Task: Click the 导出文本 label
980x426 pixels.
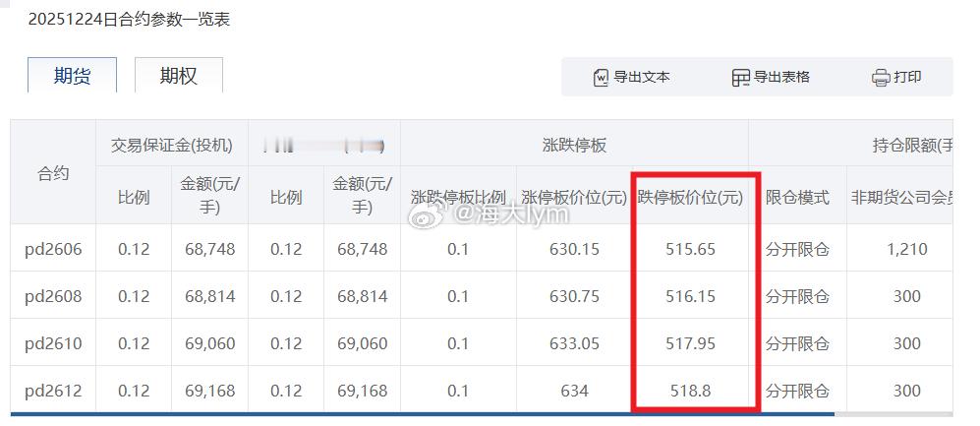Action: (x=642, y=77)
